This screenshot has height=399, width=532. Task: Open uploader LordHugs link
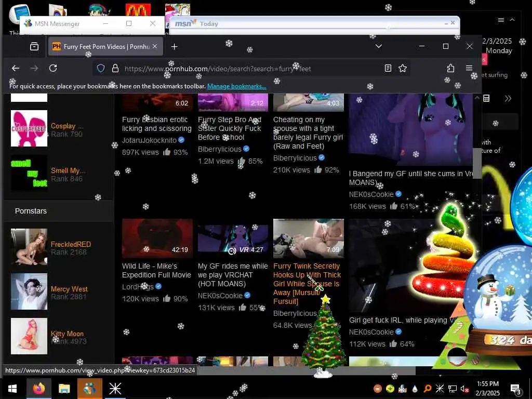[x=138, y=287]
